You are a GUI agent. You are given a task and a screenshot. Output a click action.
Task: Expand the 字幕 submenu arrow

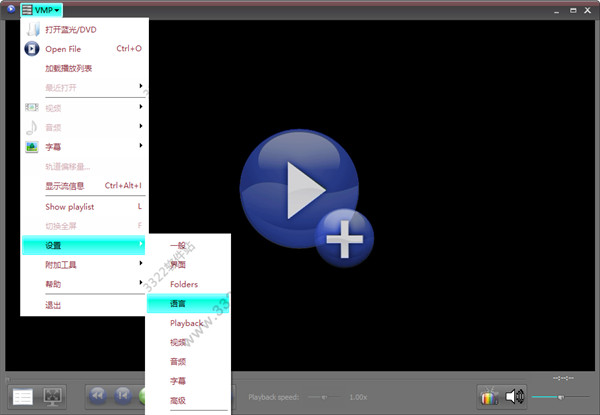(141, 145)
